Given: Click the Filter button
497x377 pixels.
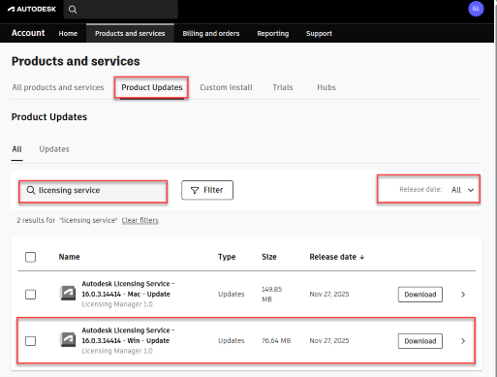Looking at the screenshot, I should (207, 190).
